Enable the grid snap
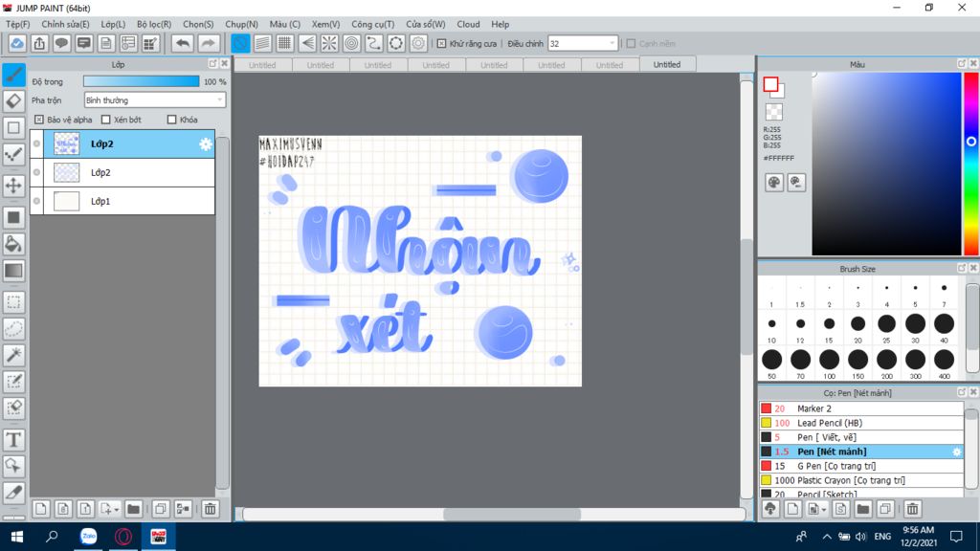Screen dimensions: 980x551 tap(284, 43)
